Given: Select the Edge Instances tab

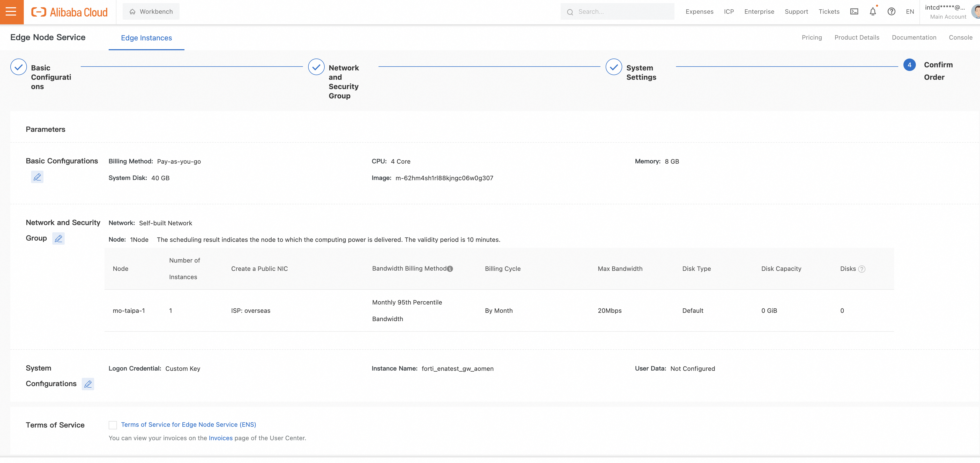Looking at the screenshot, I should tap(146, 38).
